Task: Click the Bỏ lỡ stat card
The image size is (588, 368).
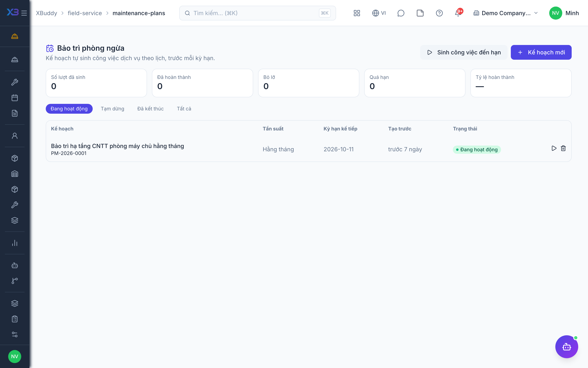Action: pos(308,83)
